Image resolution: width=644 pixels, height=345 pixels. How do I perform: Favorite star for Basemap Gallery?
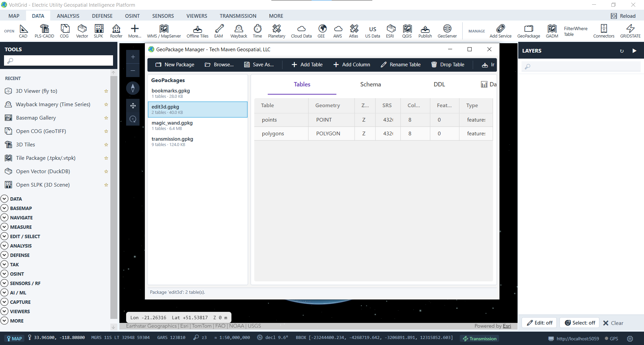point(106,118)
